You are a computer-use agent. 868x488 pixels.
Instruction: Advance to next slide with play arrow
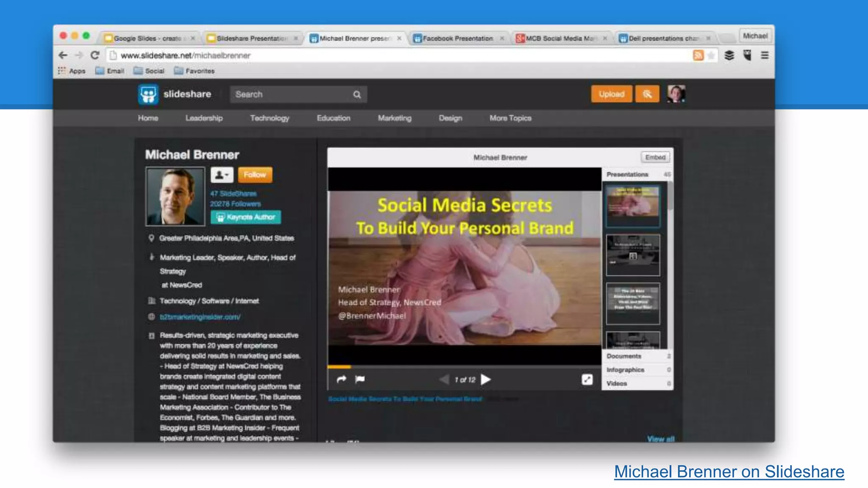click(x=486, y=380)
